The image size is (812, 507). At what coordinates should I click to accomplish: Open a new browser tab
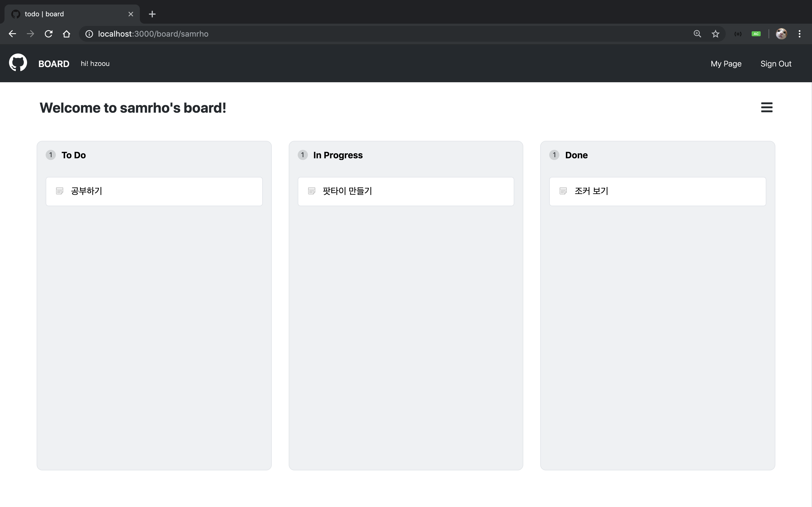point(152,14)
